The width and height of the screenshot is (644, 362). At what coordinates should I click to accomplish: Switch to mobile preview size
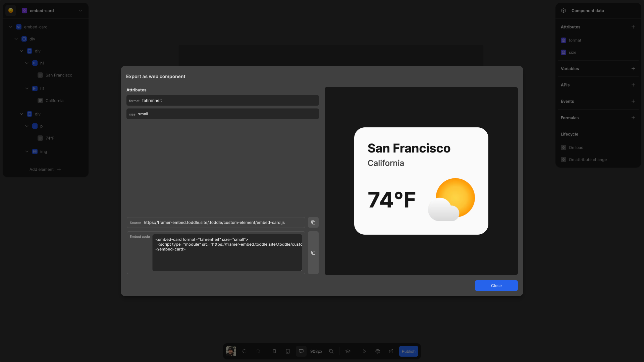274,351
